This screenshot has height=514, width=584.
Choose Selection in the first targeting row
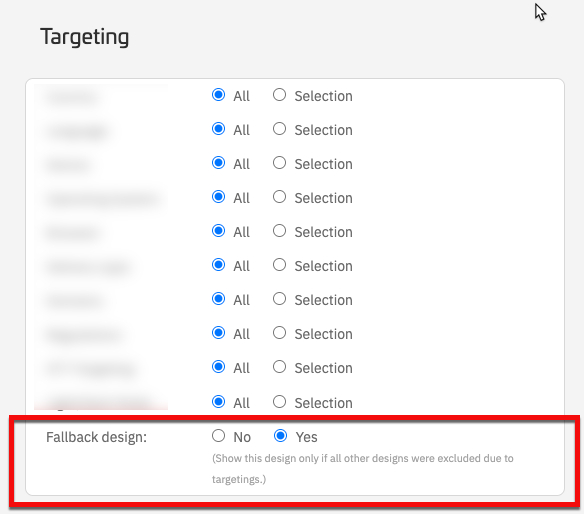coord(279,95)
